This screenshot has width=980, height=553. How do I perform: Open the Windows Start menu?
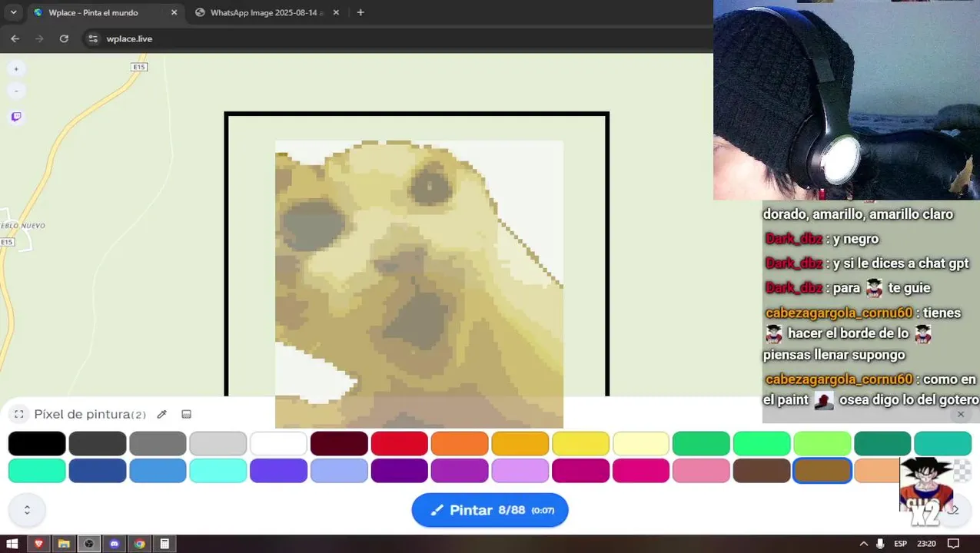coord(12,544)
